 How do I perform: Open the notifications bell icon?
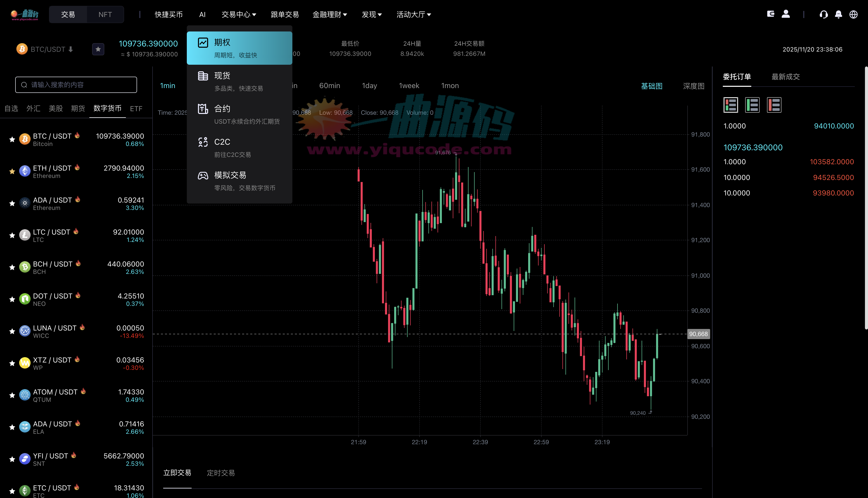(838, 14)
